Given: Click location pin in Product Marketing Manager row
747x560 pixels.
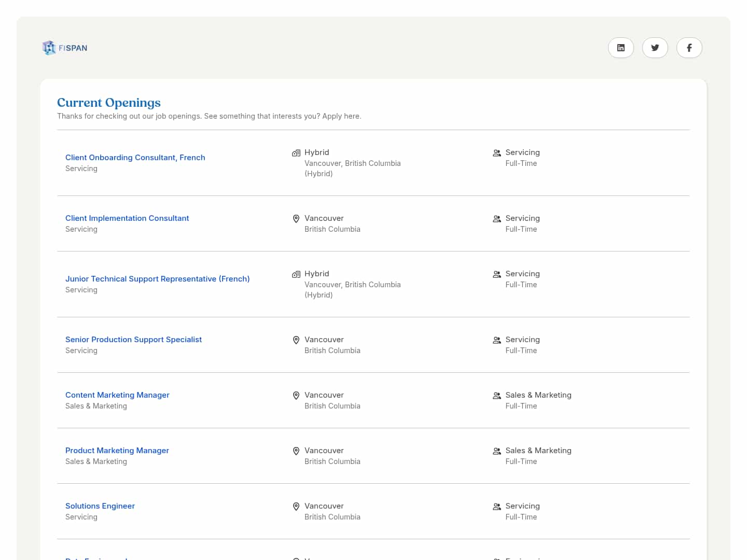Looking at the screenshot, I should (x=296, y=451).
